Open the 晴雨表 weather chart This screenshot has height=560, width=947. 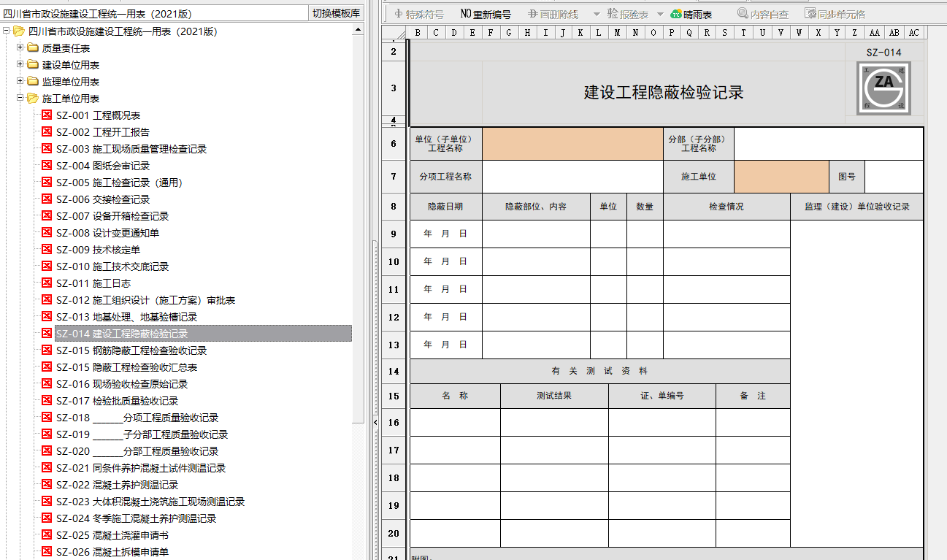(691, 14)
